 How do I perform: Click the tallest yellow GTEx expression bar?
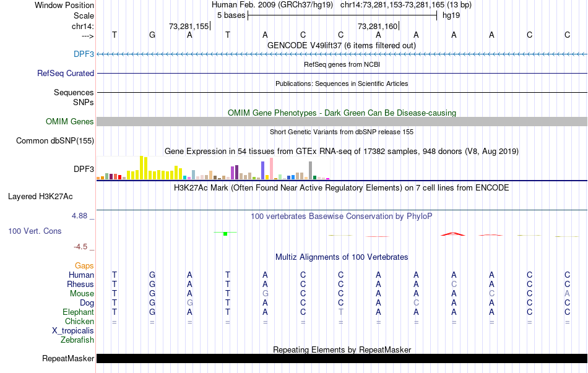tap(142, 168)
